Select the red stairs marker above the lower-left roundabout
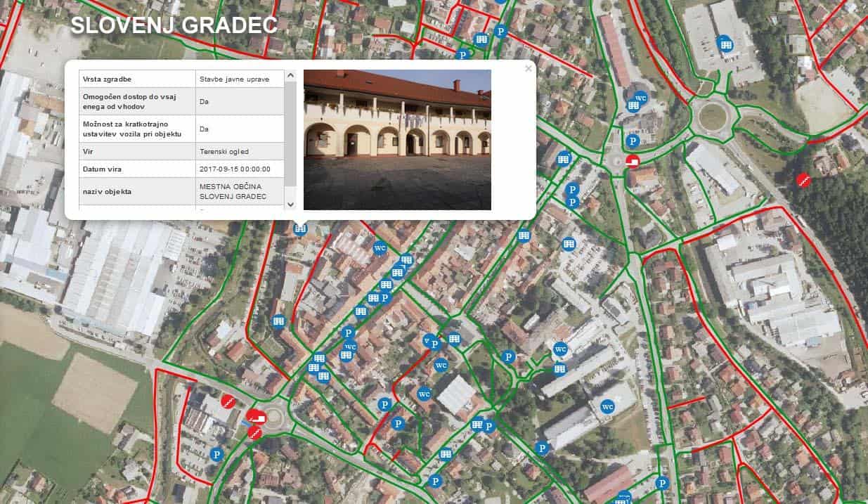Screen dimensions: 868x504 (x=228, y=401)
